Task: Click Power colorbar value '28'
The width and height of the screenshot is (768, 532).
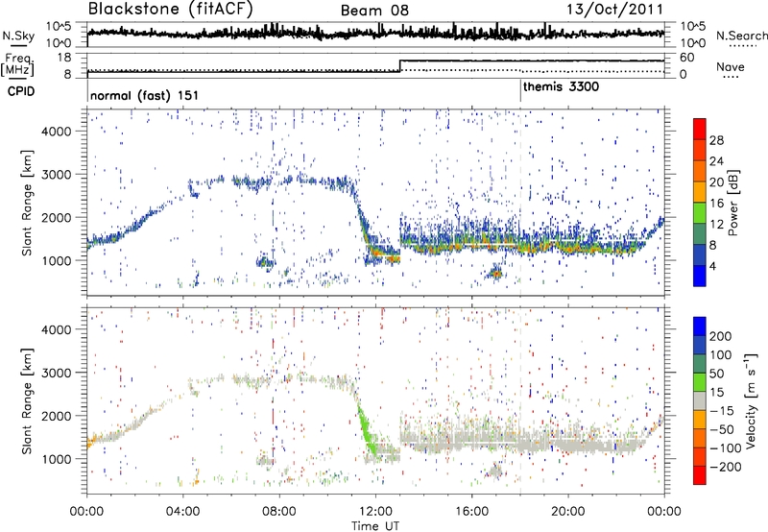Action: [716, 140]
